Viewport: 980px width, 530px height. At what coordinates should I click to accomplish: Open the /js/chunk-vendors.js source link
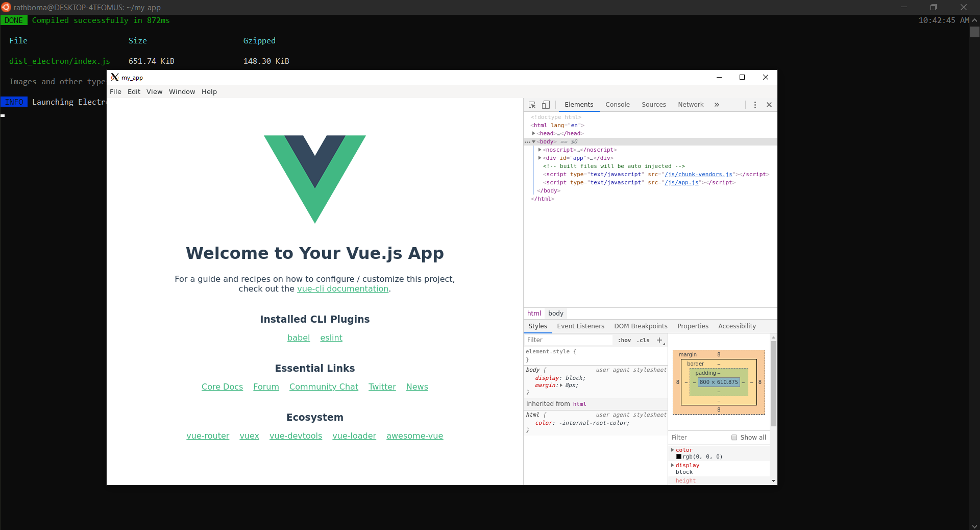point(698,175)
